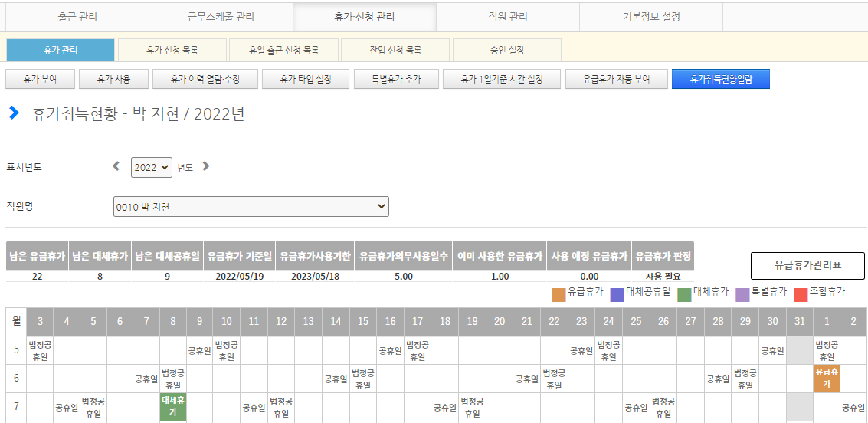The height and width of the screenshot is (423, 868).
Task: Click the blue chevron beside 휴가취득현황 title
Action: (14, 113)
